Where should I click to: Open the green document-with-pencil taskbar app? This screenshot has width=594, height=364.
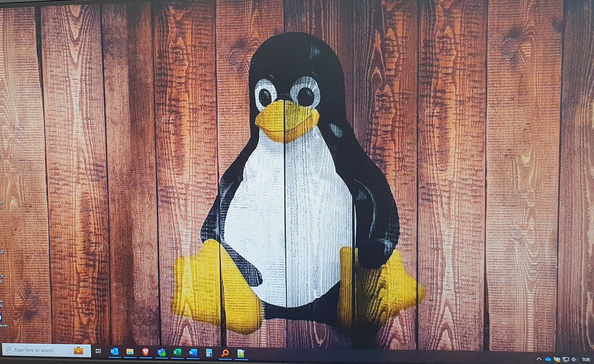(x=241, y=353)
